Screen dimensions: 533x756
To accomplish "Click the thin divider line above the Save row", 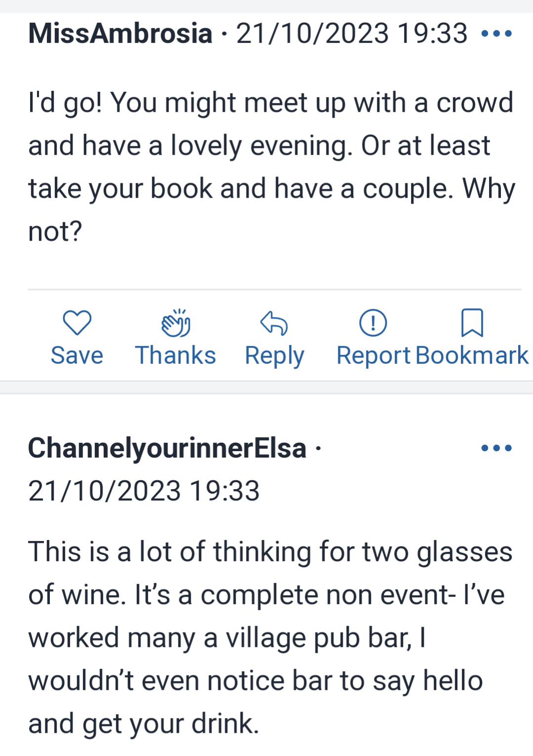I will click(x=274, y=289).
